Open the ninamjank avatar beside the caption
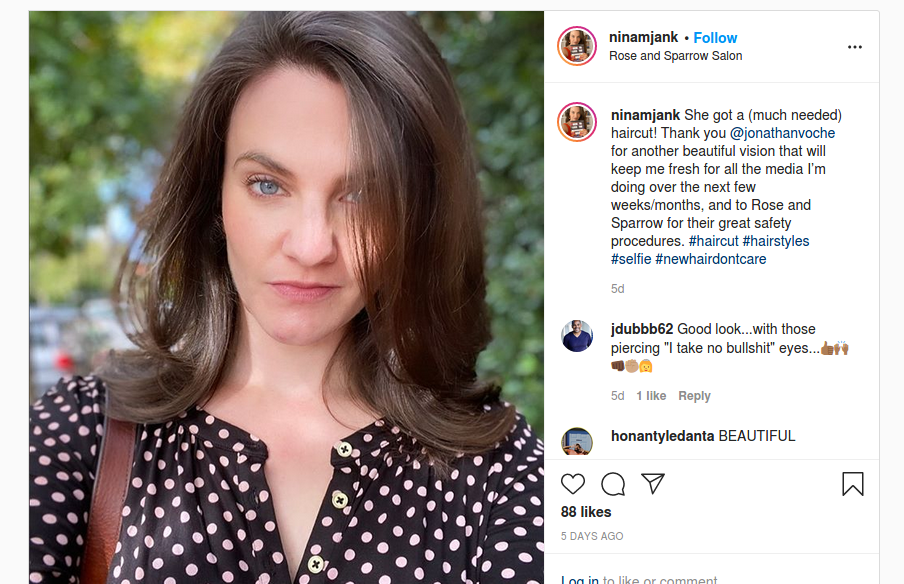 578,122
